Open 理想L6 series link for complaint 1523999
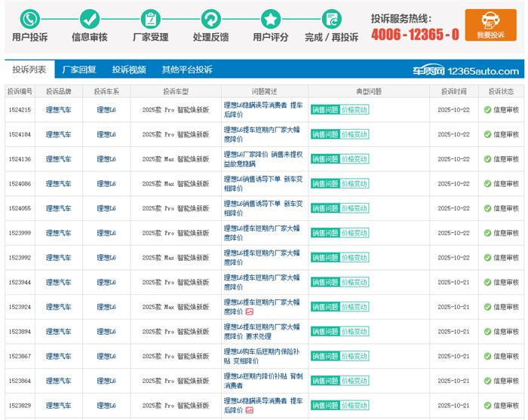Viewport: 528px width, 420px height. pyautogui.click(x=106, y=233)
